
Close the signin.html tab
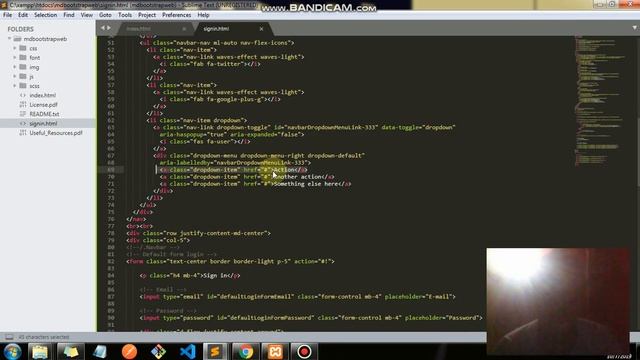pos(261,29)
